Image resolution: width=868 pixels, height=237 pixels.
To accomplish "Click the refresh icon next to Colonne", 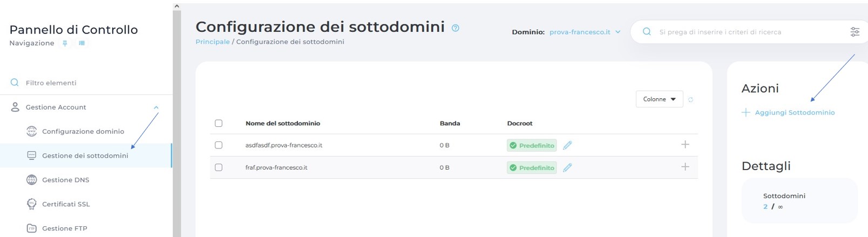I will tap(690, 99).
